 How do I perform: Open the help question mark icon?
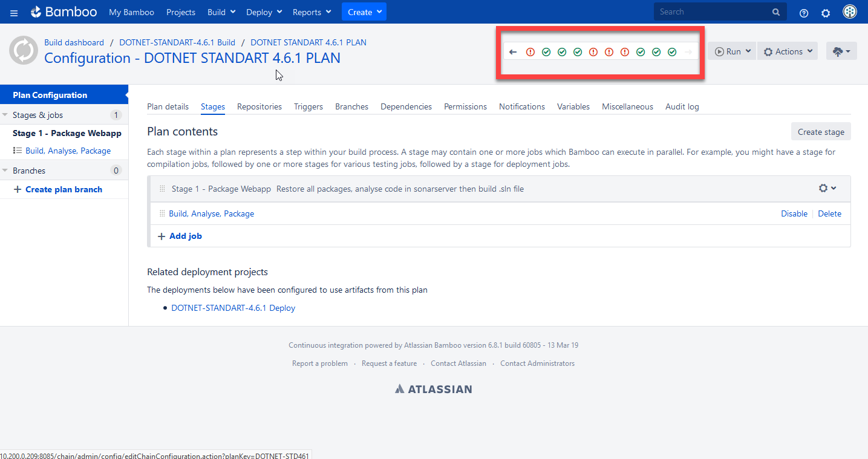pos(804,13)
